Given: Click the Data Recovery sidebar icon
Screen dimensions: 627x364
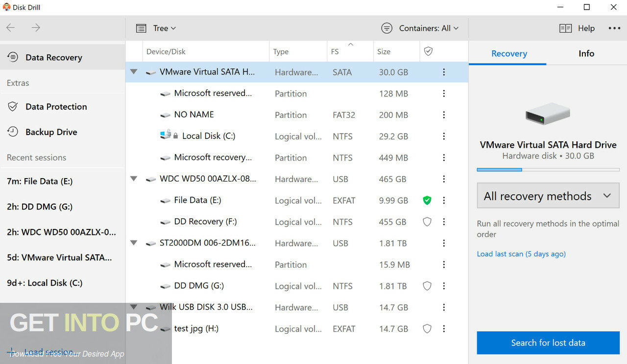Looking at the screenshot, I should (13, 57).
